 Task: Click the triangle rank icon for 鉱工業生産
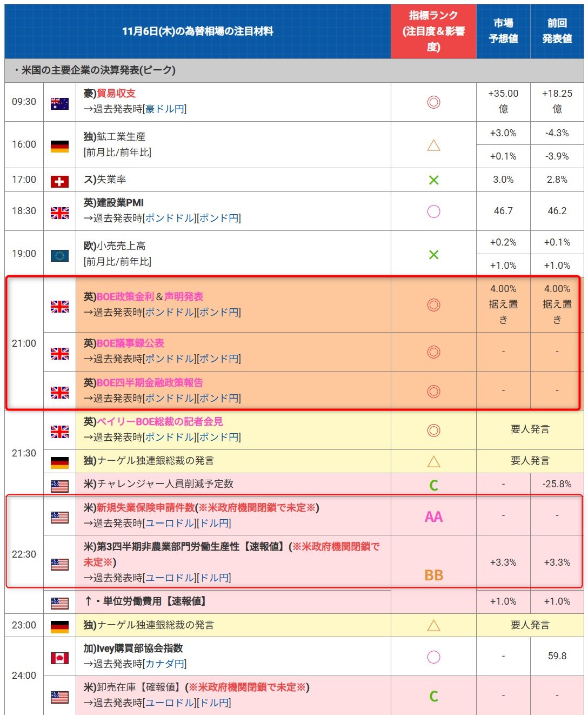[x=433, y=145]
